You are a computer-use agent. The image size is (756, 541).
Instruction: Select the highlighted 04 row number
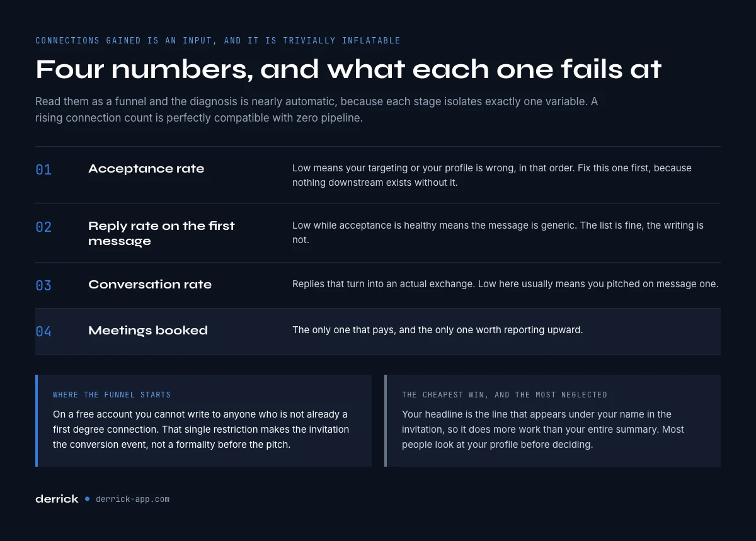[x=43, y=331]
